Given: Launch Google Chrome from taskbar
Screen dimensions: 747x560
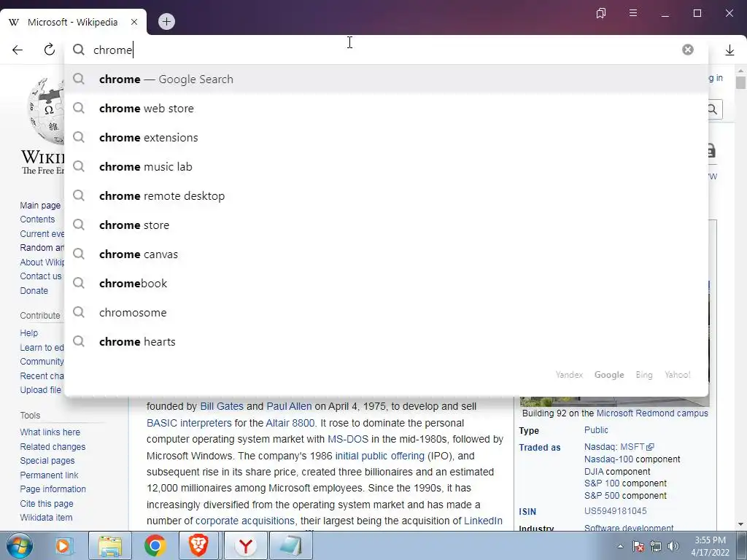Looking at the screenshot, I should [155, 545].
